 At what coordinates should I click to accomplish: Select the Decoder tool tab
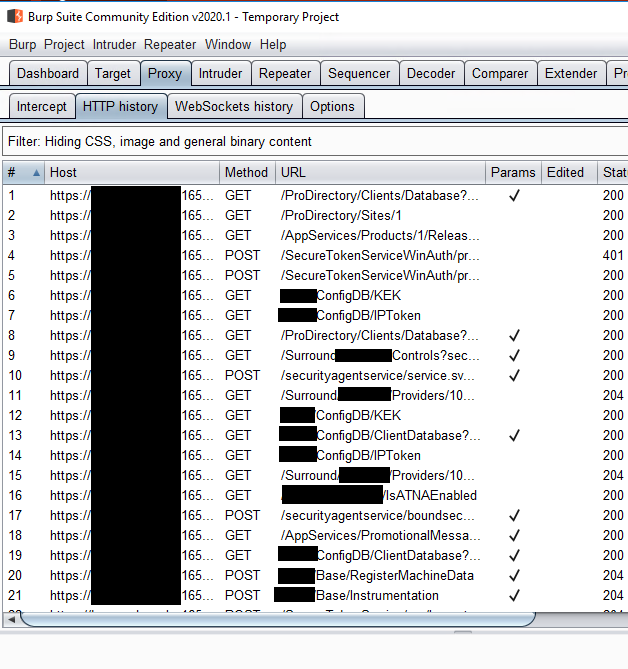432,74
